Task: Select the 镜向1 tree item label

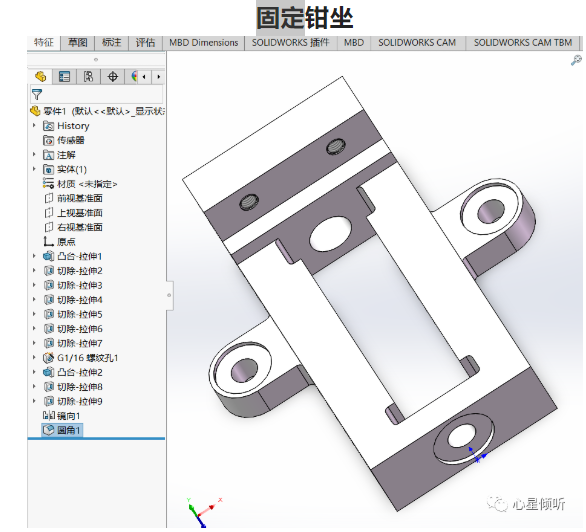Action: pos(69,416)
